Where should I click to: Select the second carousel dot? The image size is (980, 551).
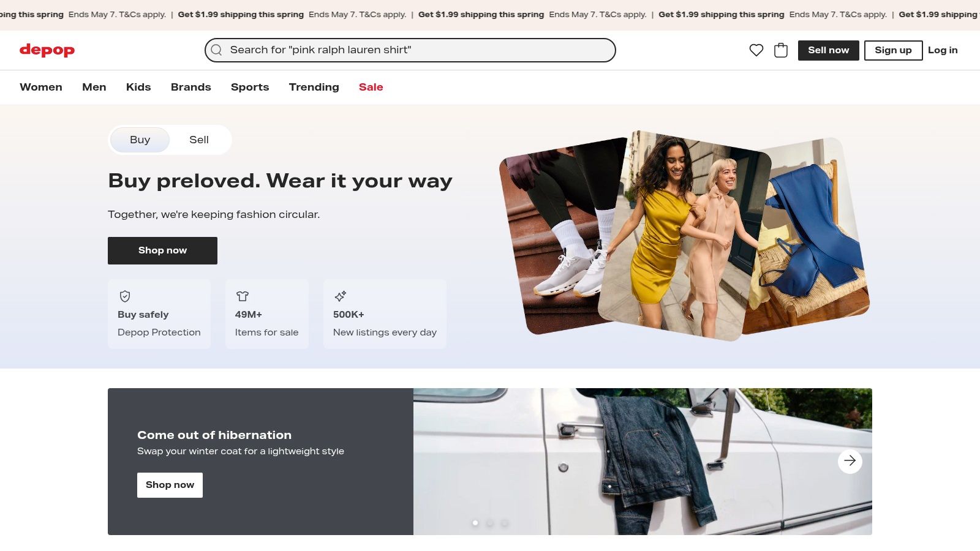(490, 523)
